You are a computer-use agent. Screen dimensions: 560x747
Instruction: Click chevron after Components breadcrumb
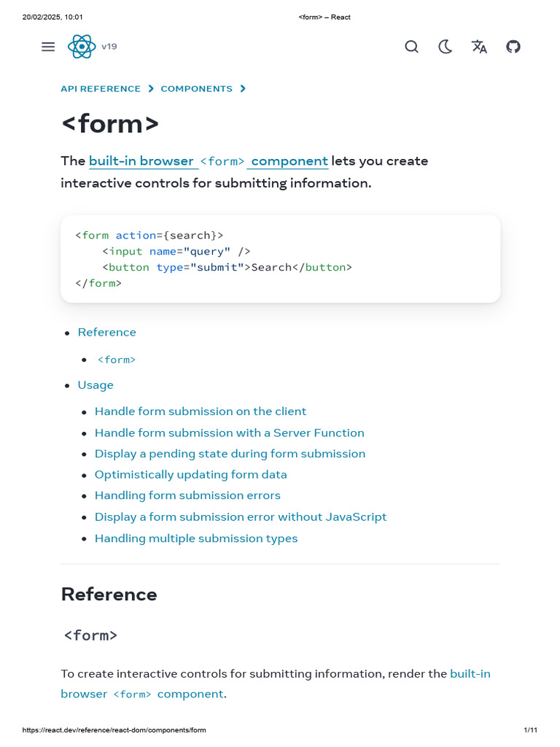(243, 89)
